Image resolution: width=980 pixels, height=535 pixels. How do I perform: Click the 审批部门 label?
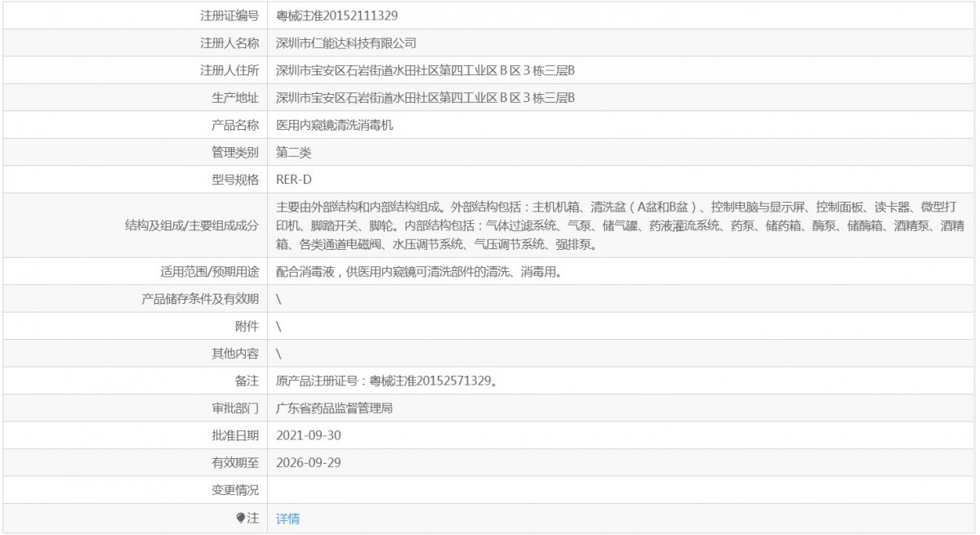click(235, 408)
